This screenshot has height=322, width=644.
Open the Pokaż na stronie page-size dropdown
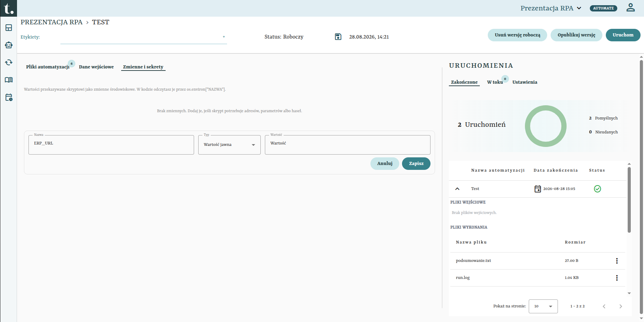[543, 306]
